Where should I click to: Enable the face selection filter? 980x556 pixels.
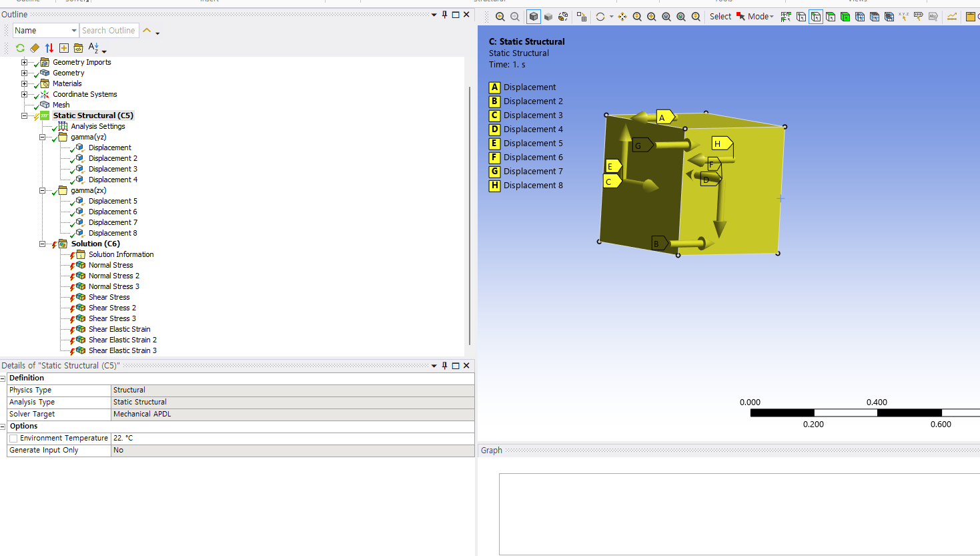click(831, 17)
